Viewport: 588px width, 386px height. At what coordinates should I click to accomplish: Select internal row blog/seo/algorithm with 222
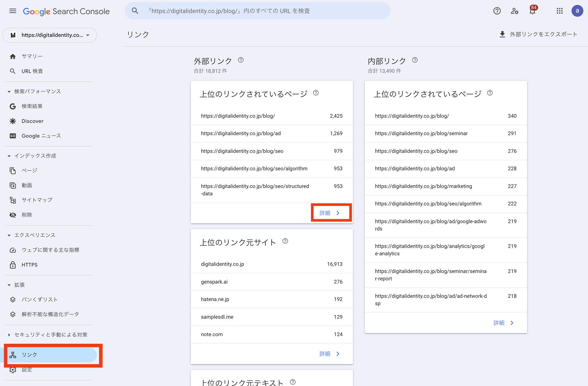pyautogui.click(x=445, y=204)
